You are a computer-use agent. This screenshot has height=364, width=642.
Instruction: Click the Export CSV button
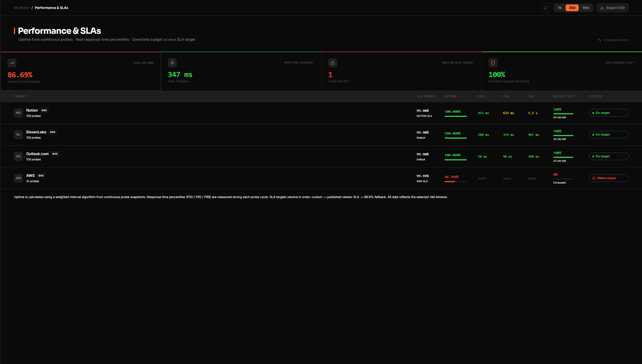(x=612, y=8)
